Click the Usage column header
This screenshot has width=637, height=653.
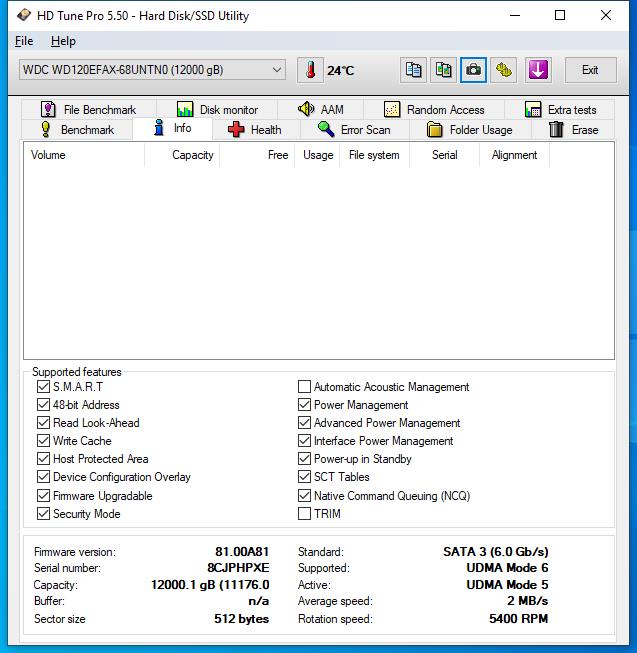coord(317,155)
